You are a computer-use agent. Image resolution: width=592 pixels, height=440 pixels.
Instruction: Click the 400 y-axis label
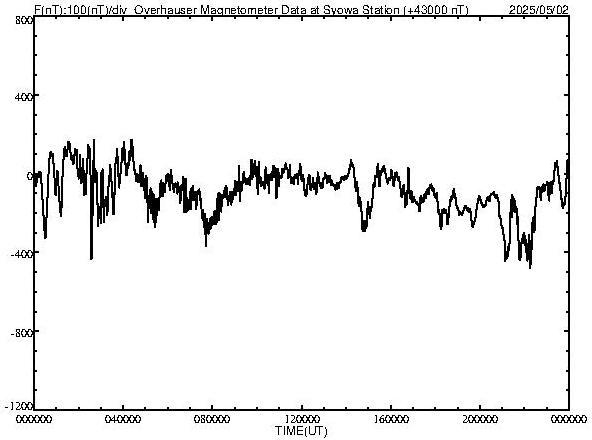point(24,97)
